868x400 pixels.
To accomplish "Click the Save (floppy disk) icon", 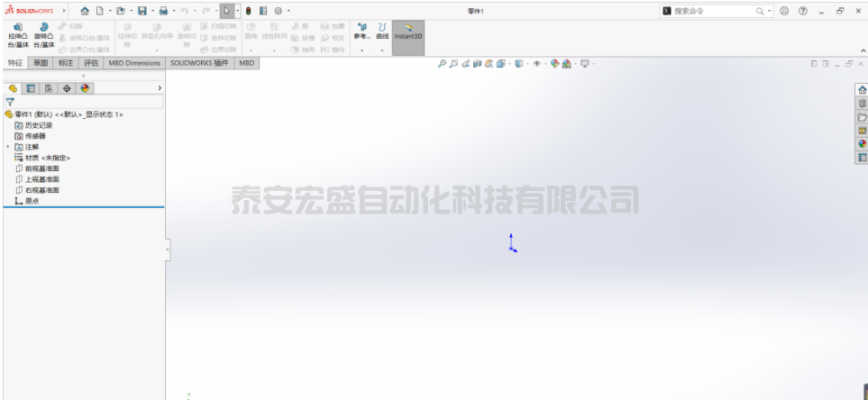I will pyautogui.click(x=142, y=11).
